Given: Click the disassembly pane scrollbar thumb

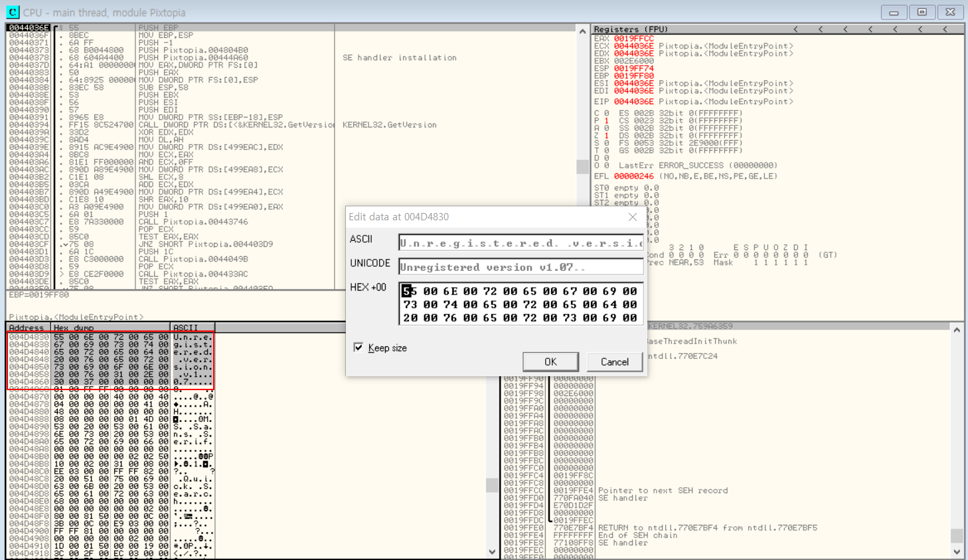Looking at the screenshot, I should tap(582, 167).
